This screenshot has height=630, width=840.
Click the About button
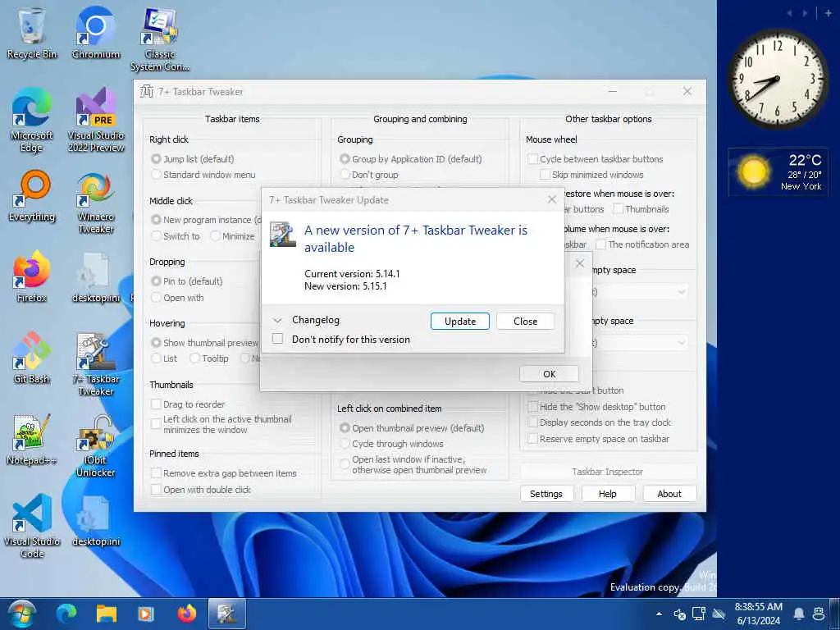669,493
